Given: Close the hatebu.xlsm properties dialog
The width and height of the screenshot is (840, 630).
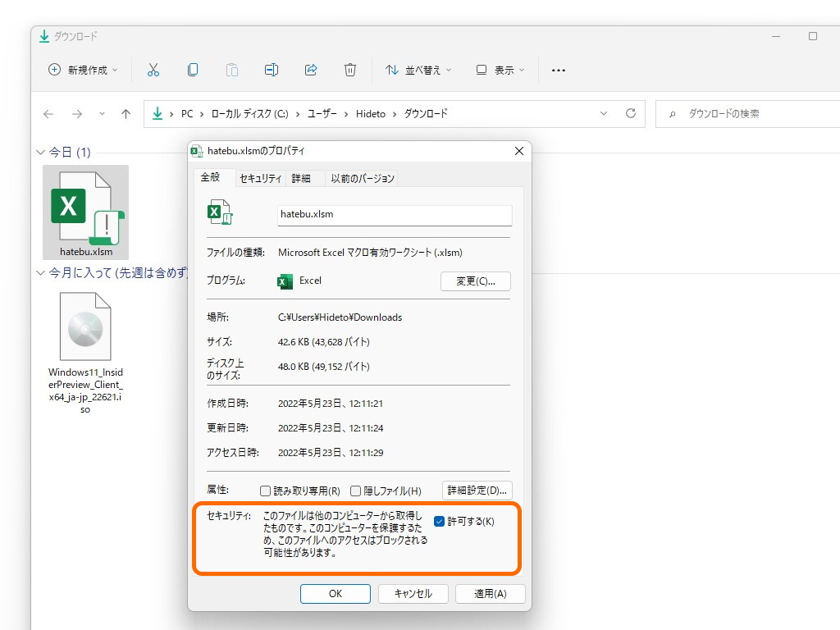Looking at the screenshot, I should click(x=518, y=151).
